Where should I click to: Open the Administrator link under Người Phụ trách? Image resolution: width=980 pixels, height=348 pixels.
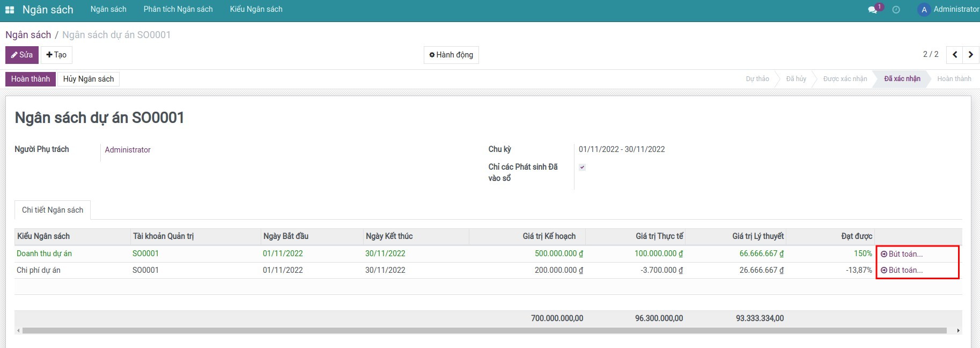click(128, 150)
